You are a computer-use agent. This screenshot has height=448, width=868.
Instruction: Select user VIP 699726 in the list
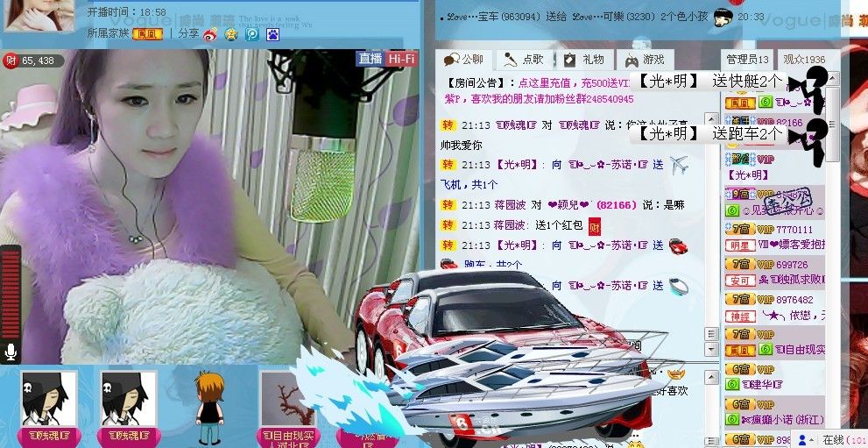coord(792,265)
